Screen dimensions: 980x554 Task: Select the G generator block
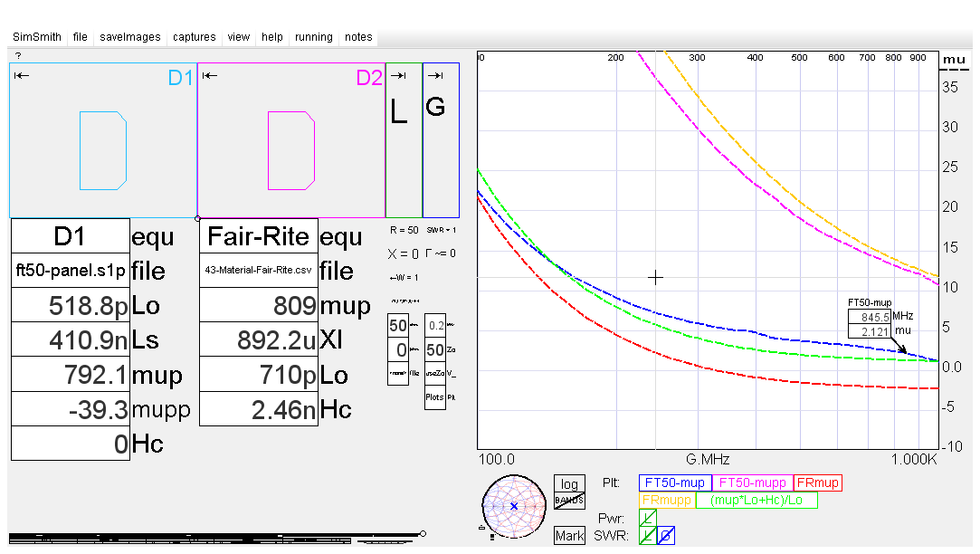click(442, 140)
